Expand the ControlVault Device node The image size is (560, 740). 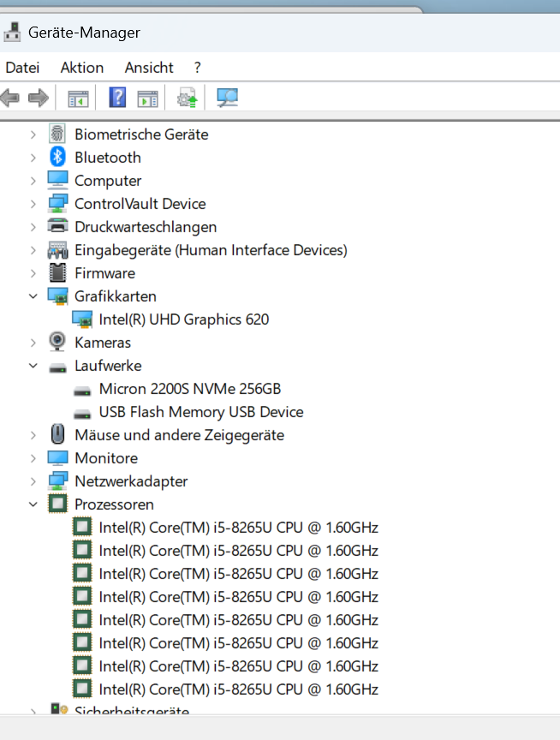pyautogui.click(x=33, y=204)
